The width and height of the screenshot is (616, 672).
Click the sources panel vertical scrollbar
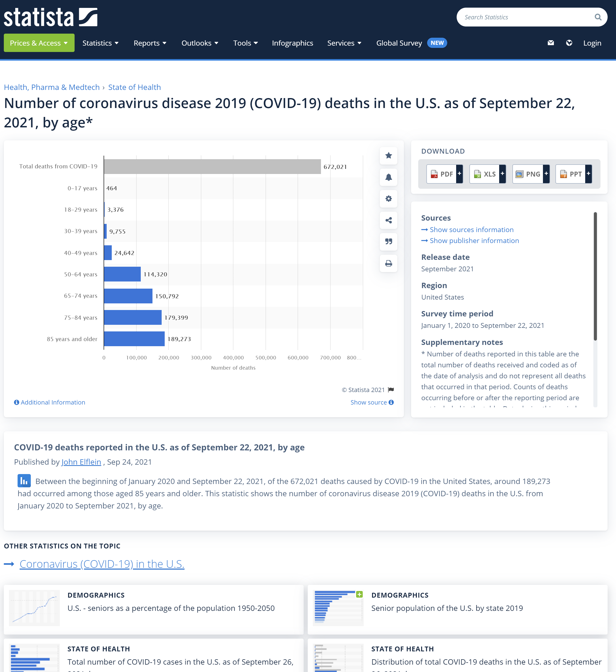point(595,276)
